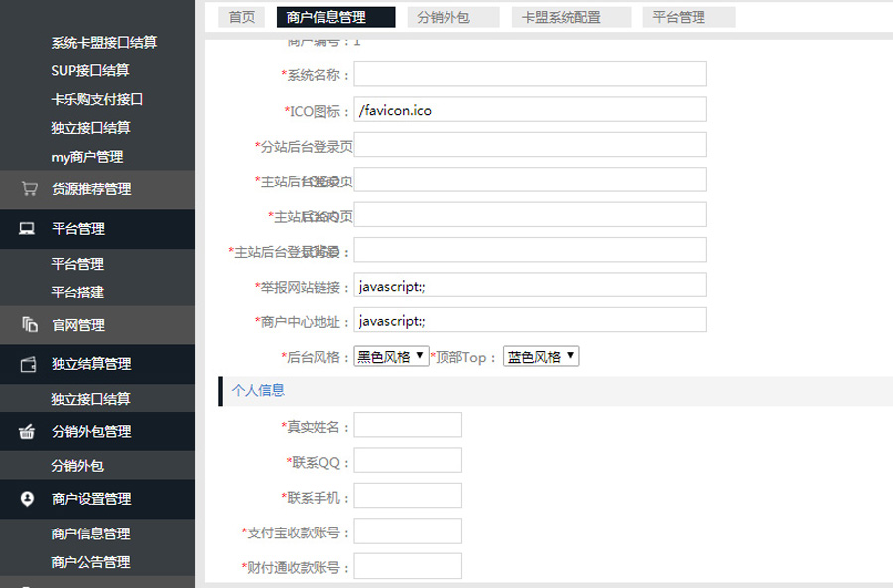Click the shopping cart icon beside 货源推荐管理
The image size is (893, 588).
tap(29, 189)
